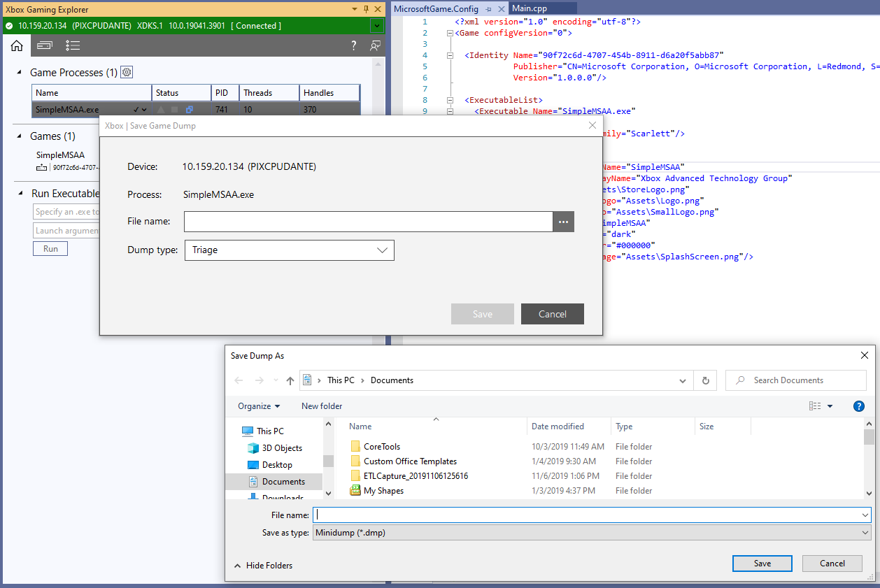The width and height of the screenshot is (880, 588).
Task: Open address bar previous locations dropdown
Action: click(x=683, y=380)
